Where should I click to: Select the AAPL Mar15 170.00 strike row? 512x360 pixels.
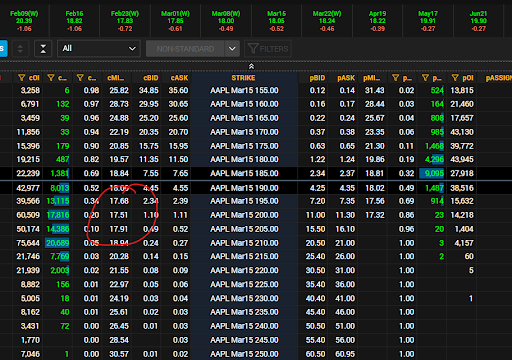[244, 132]
